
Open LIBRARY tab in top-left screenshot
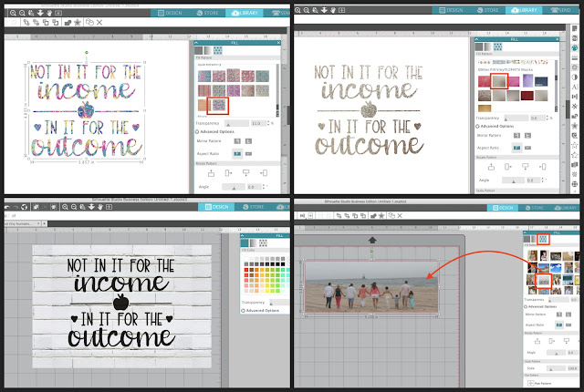pyautogui.click(x=245, y=13)
